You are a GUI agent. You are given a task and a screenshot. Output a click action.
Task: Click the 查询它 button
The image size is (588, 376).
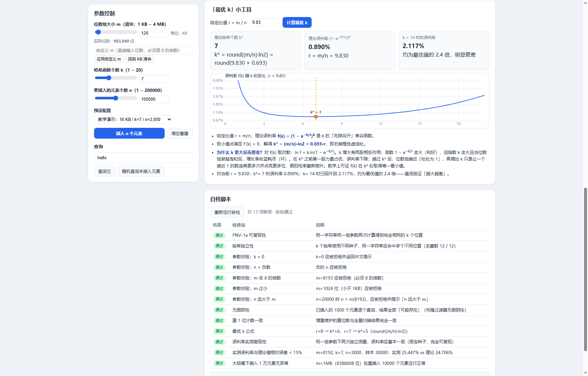coord(105,171)
